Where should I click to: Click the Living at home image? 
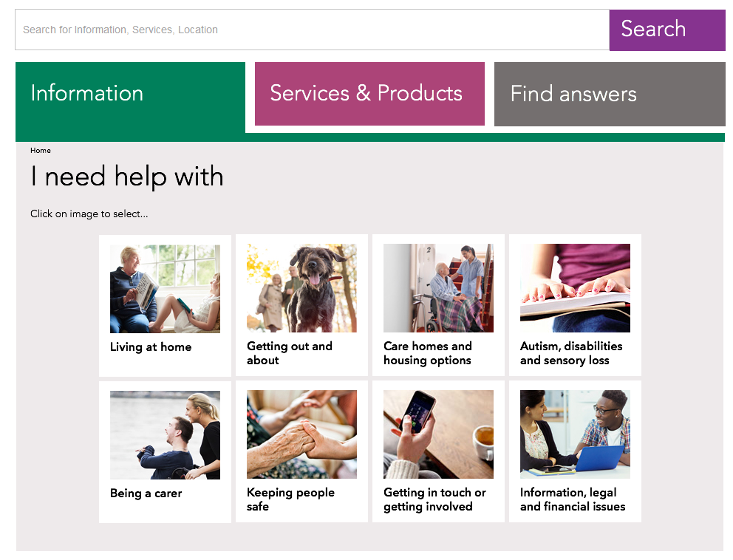165,288
